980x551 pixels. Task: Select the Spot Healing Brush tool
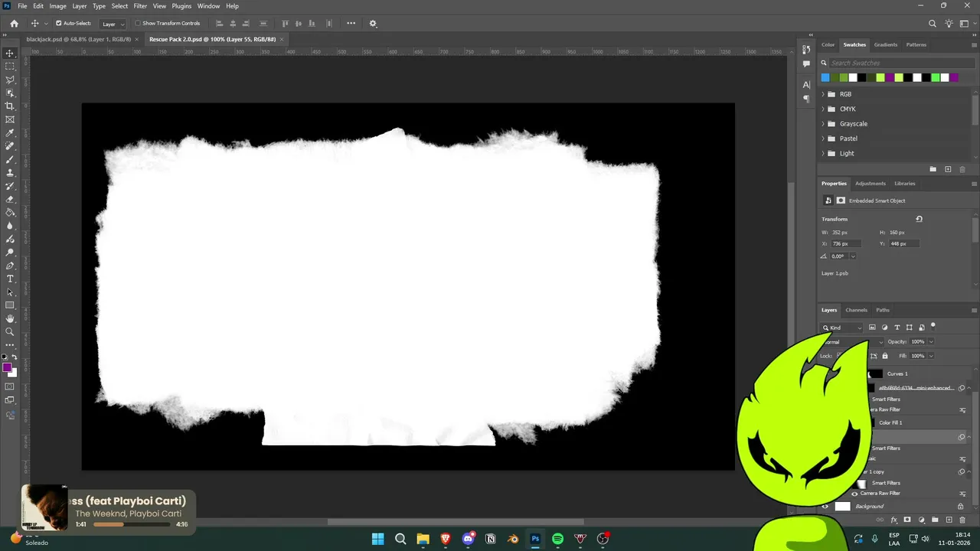10,146
